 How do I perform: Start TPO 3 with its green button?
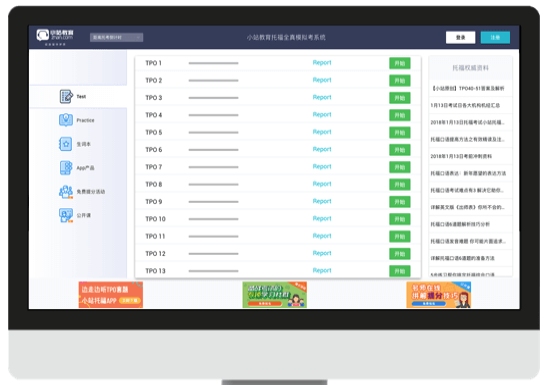[400, 98]
